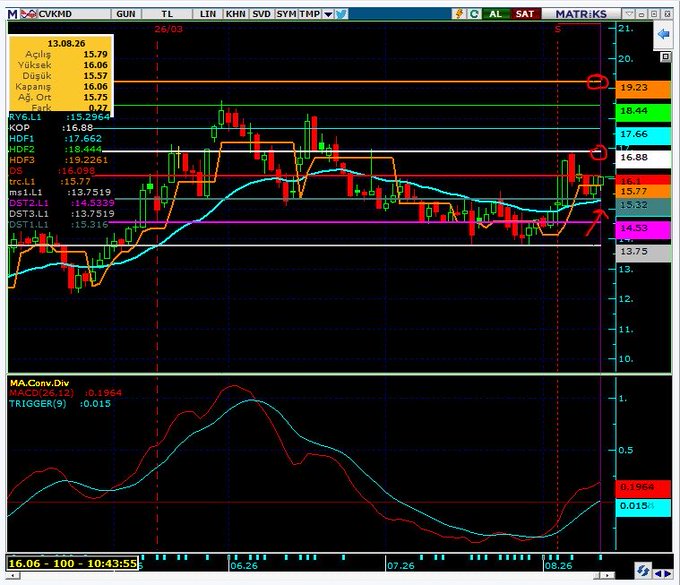
Task: Click the ms1.L1 indicator label
Action: [26, 192]
